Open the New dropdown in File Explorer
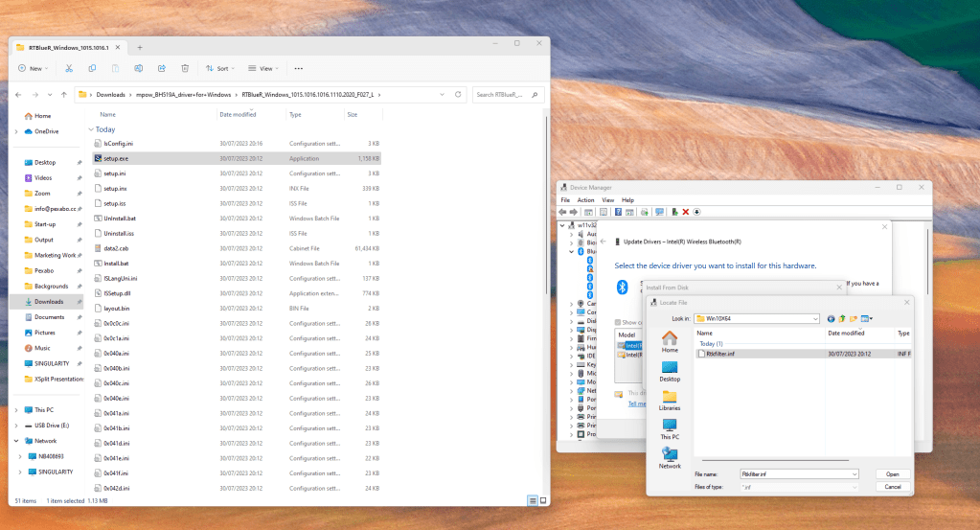This screenshot has height=530, width=980. point(33,68)
